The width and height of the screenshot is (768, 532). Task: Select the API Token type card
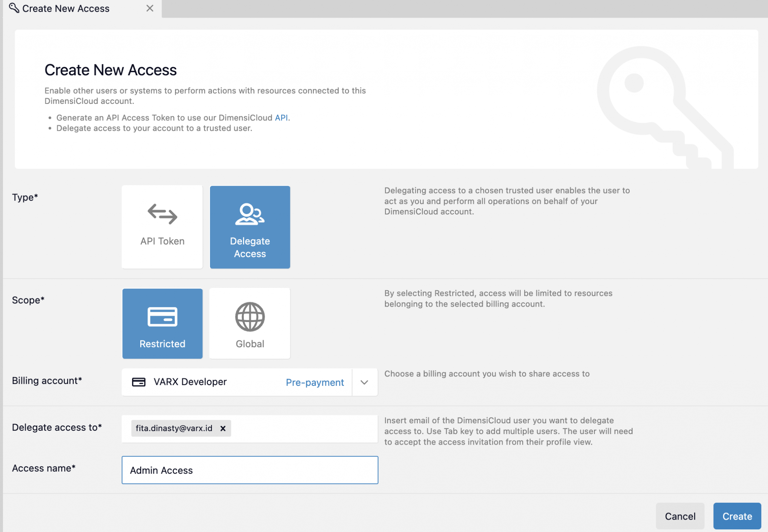click(162, 227)
